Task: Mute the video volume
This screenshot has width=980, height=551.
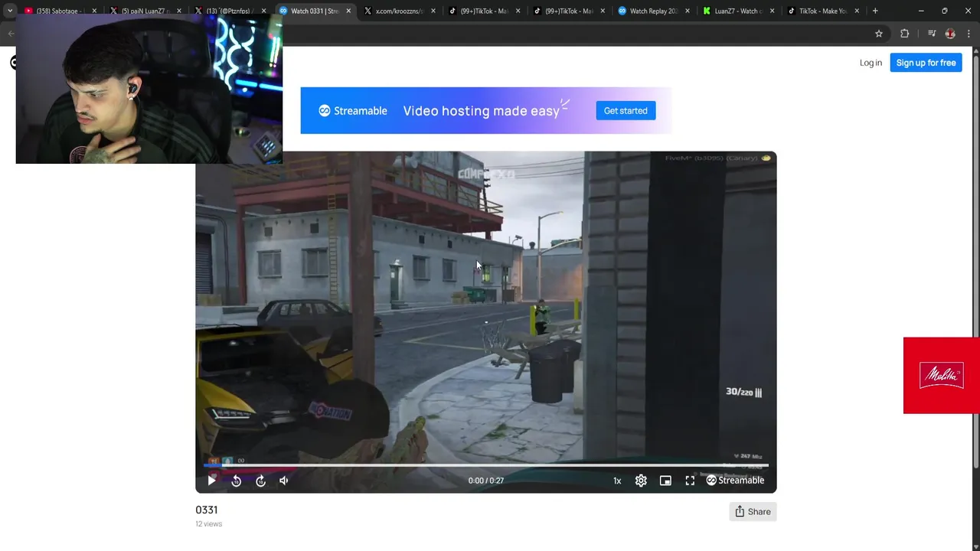Action: click(284, 481)
